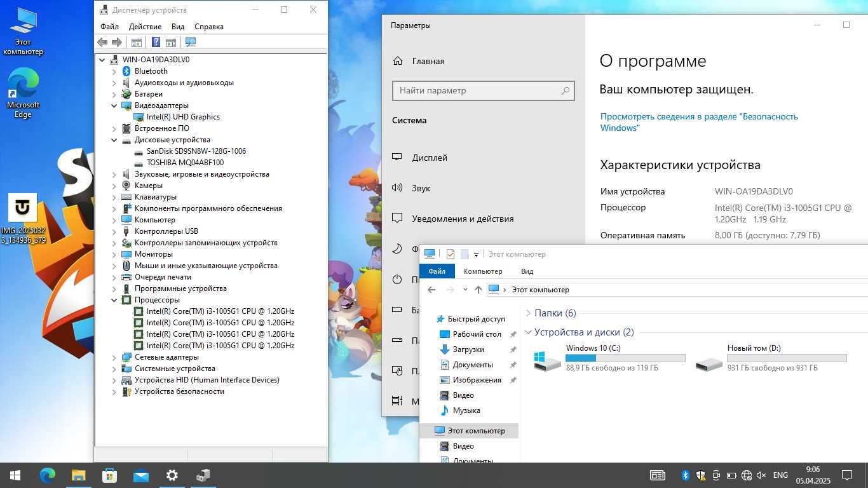Expand the Мониторы node
Screen dimensions: 868x488
pos(114,254)
